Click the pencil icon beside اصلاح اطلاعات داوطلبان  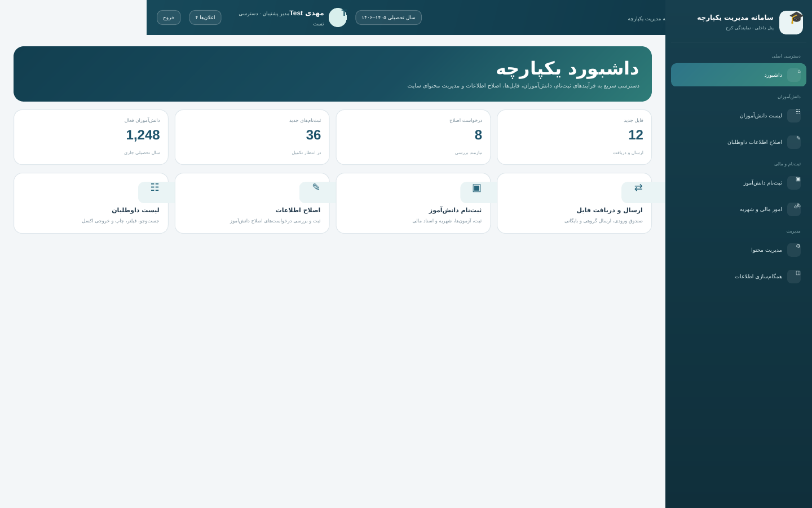(x=794, y=142)
